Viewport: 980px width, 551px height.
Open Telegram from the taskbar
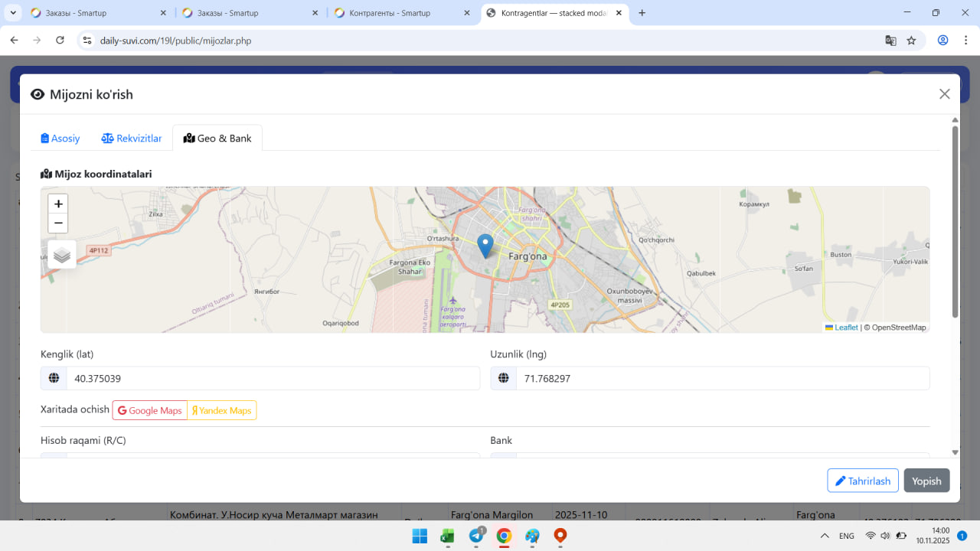(476, 536)
